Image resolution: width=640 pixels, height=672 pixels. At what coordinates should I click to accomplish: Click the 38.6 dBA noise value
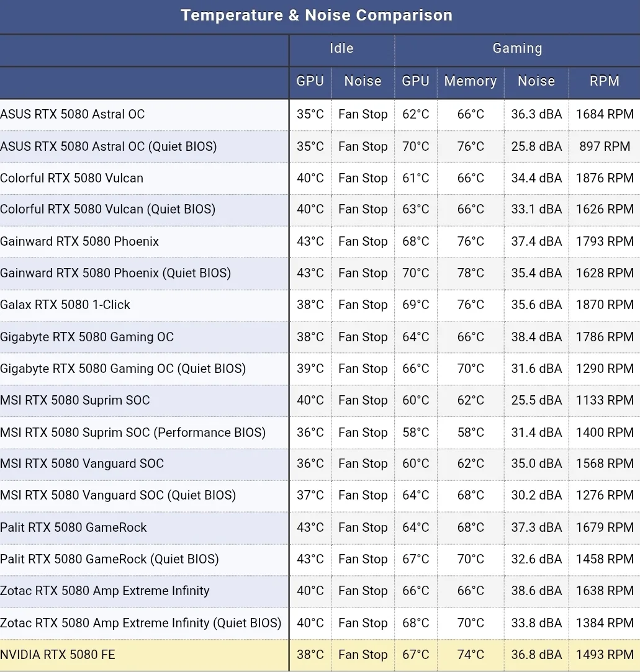pos(536,591)
